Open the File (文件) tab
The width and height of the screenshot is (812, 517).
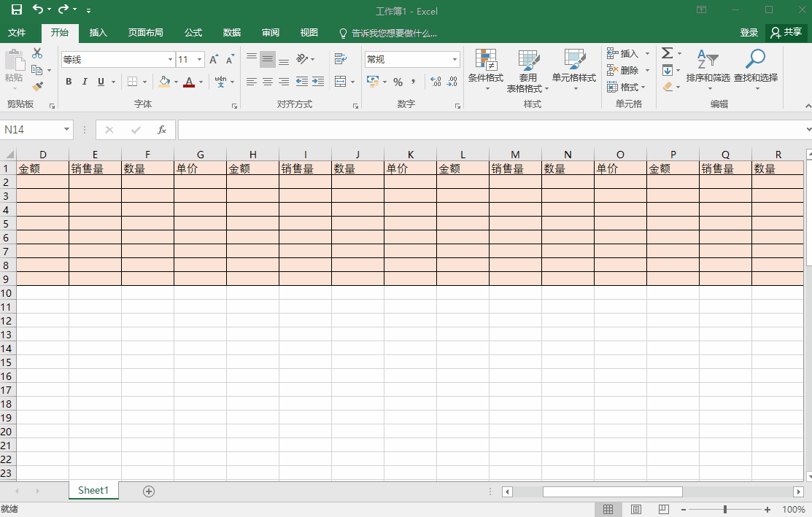click(x=17, y=33)
